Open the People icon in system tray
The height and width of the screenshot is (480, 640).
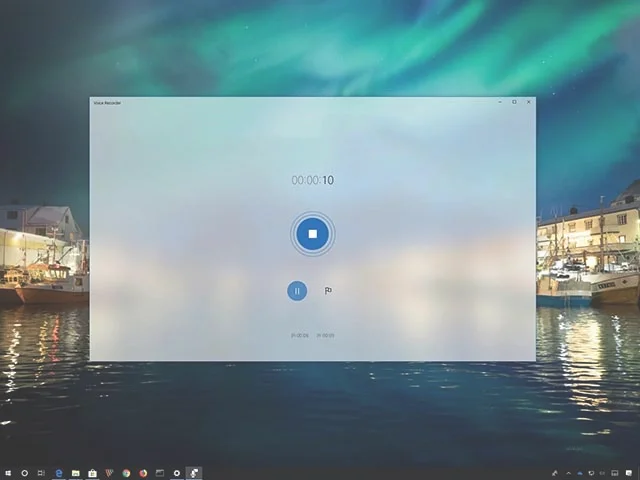click(555, 473)
